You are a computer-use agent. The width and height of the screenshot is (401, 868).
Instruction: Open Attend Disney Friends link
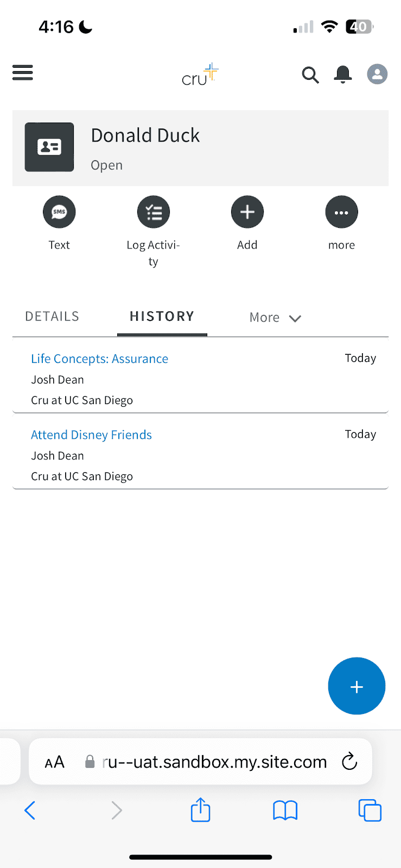tap(91, 435)
